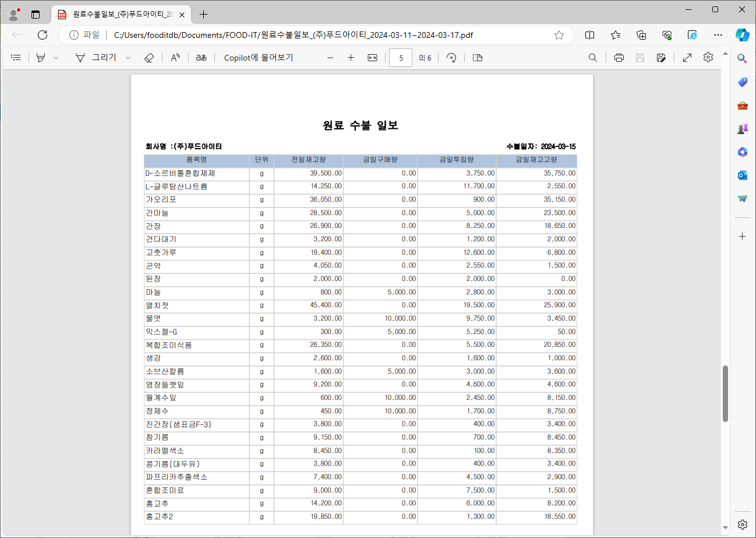Open sidebar Outlook icon
This screenshot has height=538, width=756.
tap(742, 175)
